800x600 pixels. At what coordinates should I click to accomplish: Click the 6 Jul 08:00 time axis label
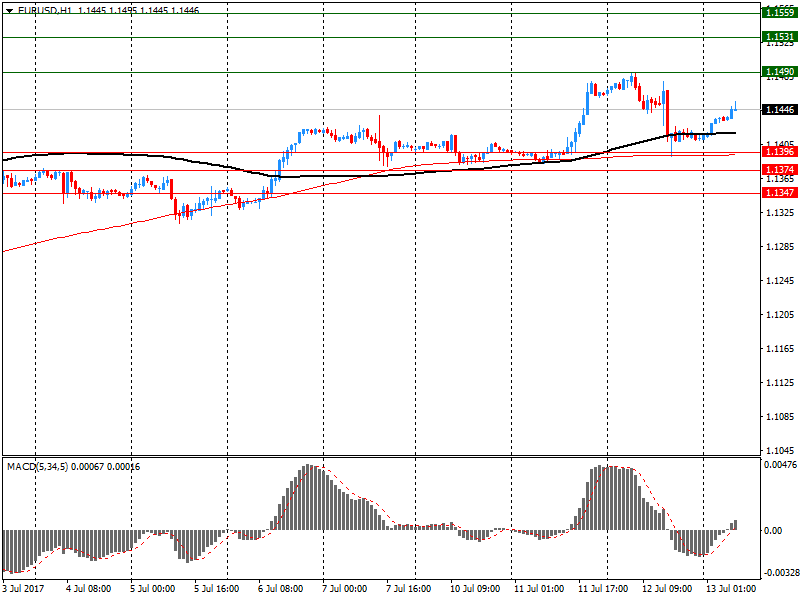coord(281,588)
